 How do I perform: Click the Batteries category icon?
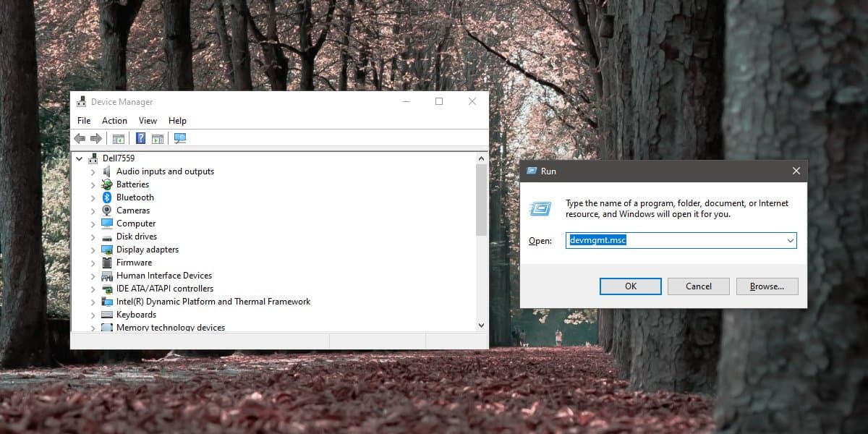click(x=107, y=184)
